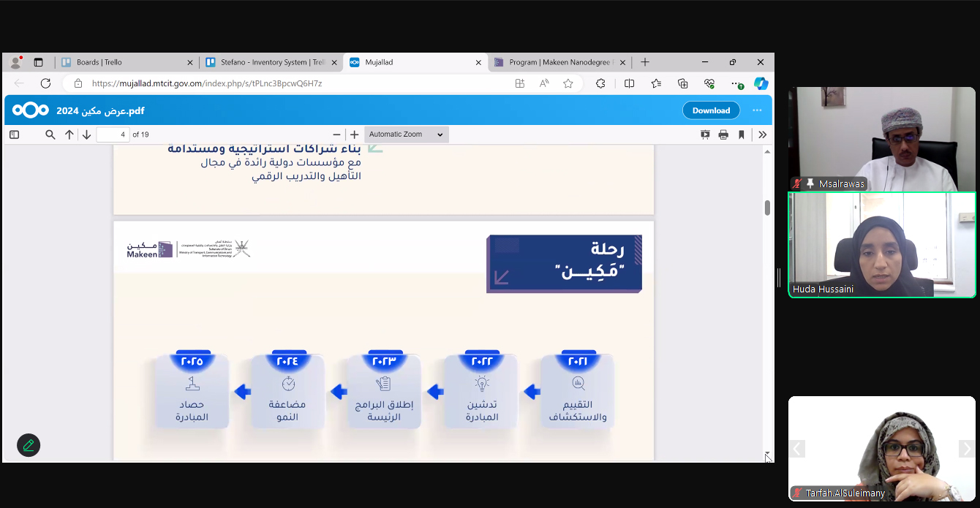Viewport: 980px width, 508px height.
Task: Switch to presentation mode
Action: coord(705,134)
